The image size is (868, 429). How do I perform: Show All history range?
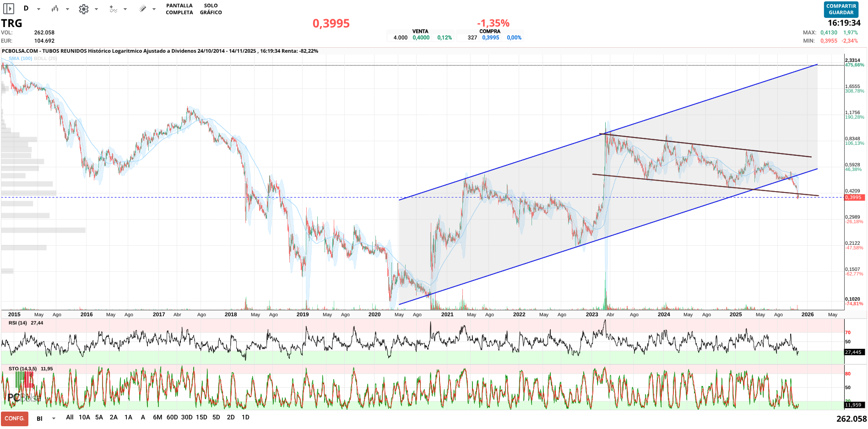(x=70, y=418)
